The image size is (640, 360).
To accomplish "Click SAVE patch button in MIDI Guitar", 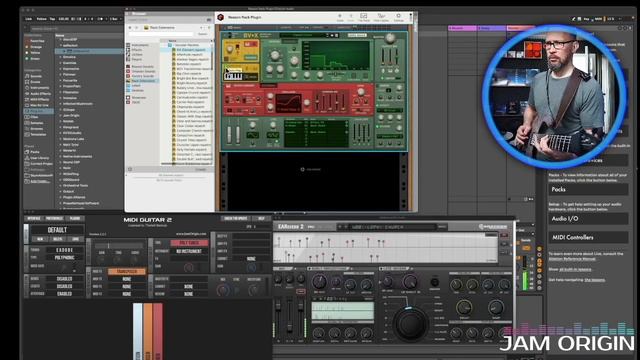I will (76, 239).
